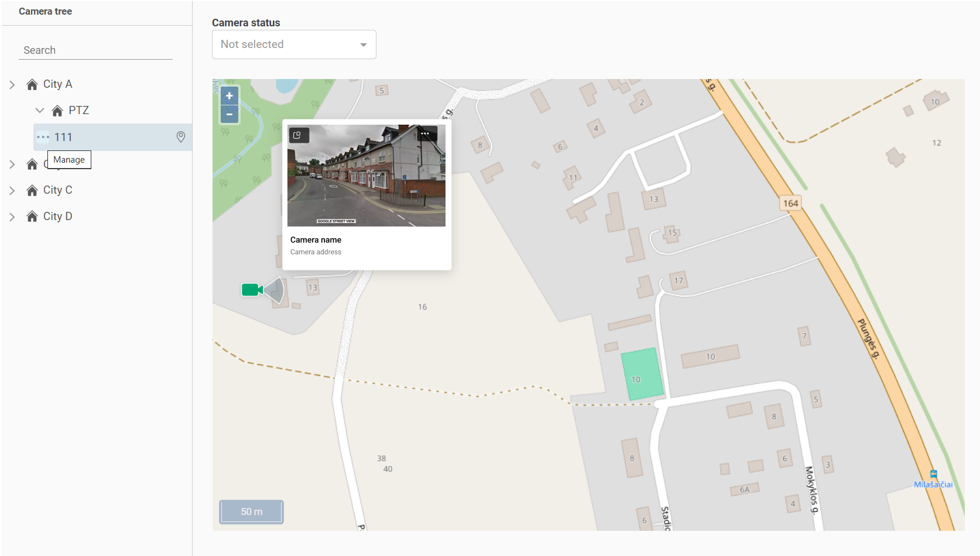980x556 pixels.
Task: Select the City D tree item
Action: (57, 217)
